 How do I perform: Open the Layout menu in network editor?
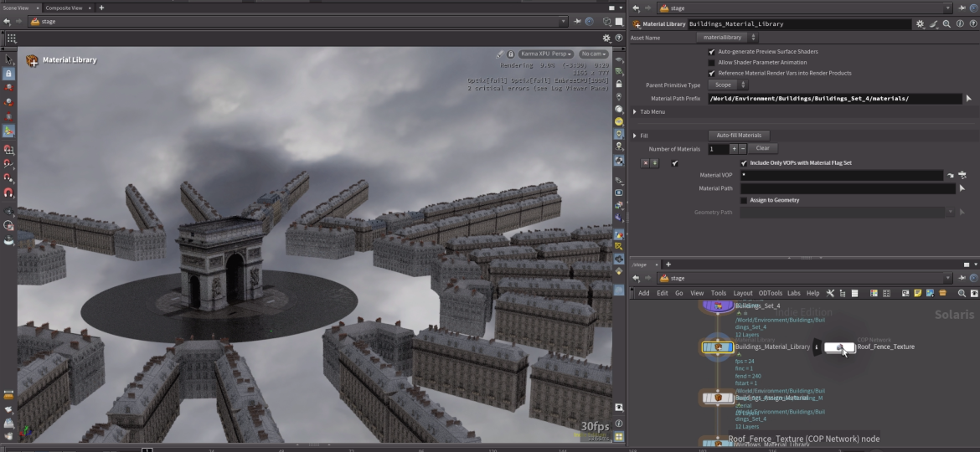(x=742, y=293)
